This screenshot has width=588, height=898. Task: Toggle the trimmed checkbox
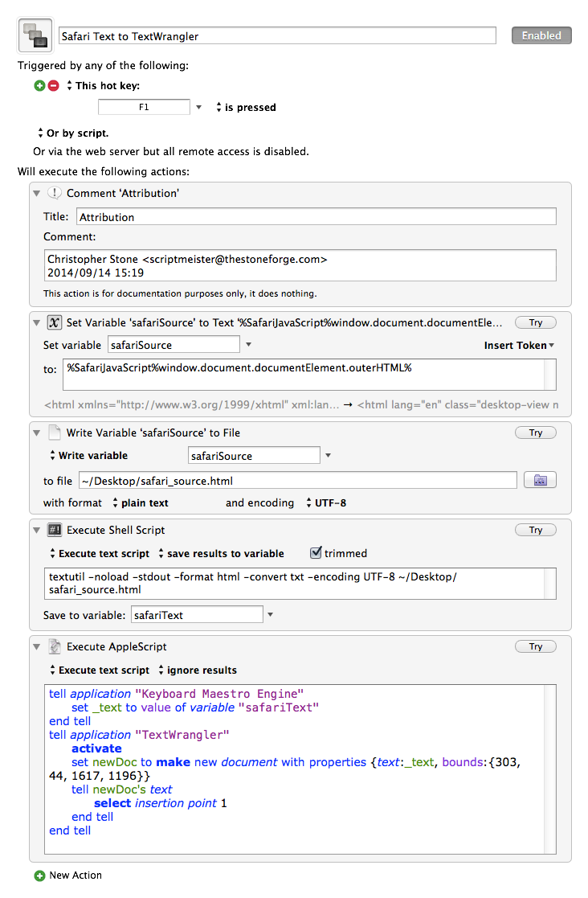point(316,552)
